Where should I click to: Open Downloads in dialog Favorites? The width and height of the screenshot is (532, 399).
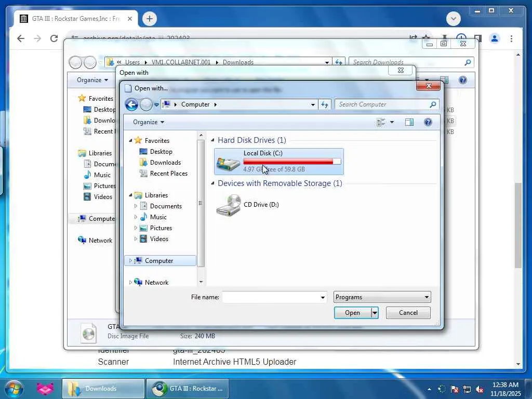point(165,163)
